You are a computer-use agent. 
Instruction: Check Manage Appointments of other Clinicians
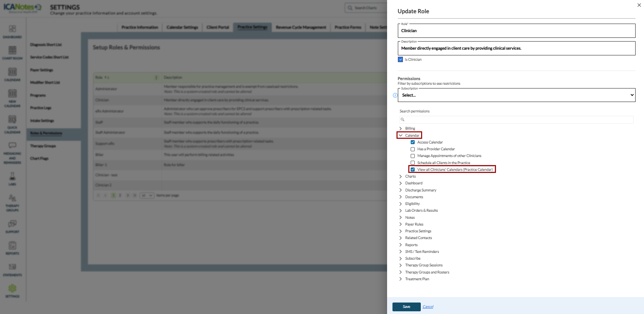tap(413, 156)
